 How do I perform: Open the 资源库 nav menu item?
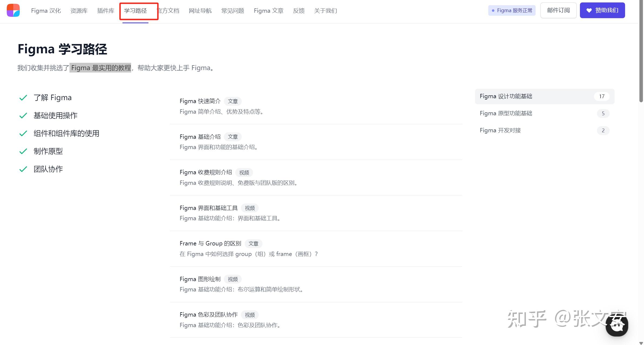pos(79,11)
